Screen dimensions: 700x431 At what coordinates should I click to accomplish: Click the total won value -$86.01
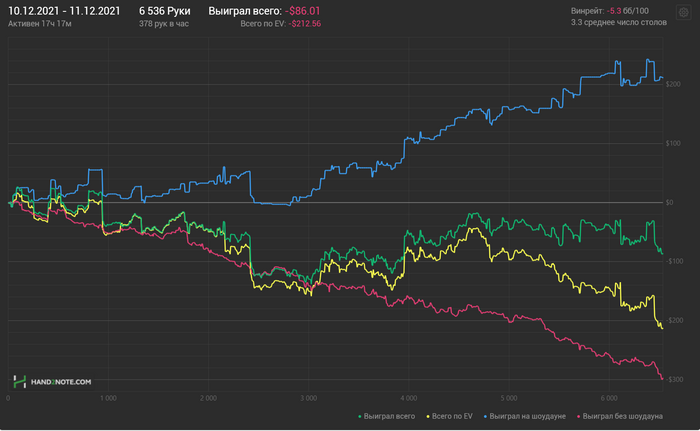tap(303, 11)
